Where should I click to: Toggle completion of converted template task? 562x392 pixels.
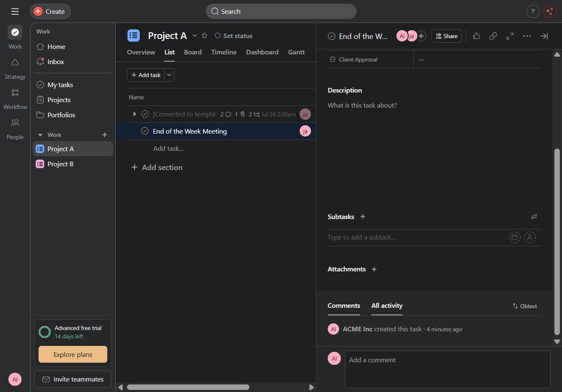tap(145, 114)
